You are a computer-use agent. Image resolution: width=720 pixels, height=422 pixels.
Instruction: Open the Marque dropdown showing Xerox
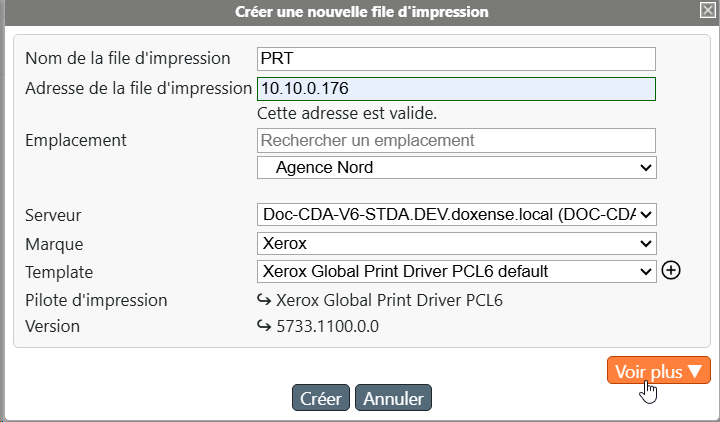456,243
